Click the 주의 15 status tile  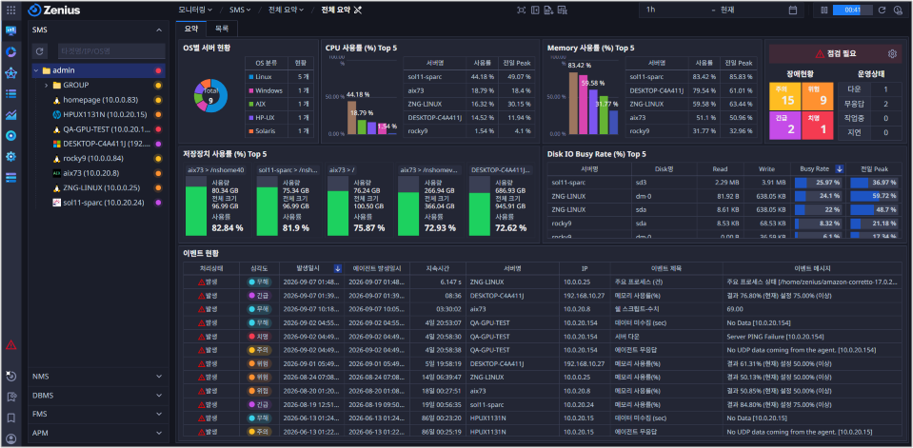785,97
